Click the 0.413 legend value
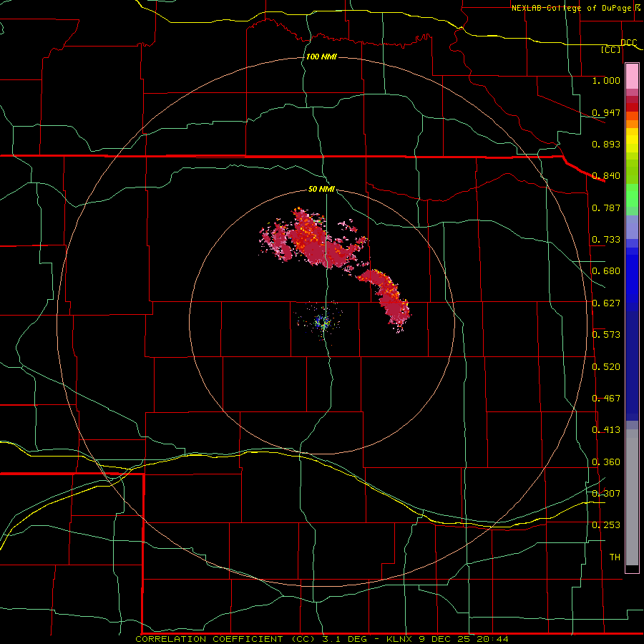The height and width of the screenshot is (644, 644). click(606, 430)
